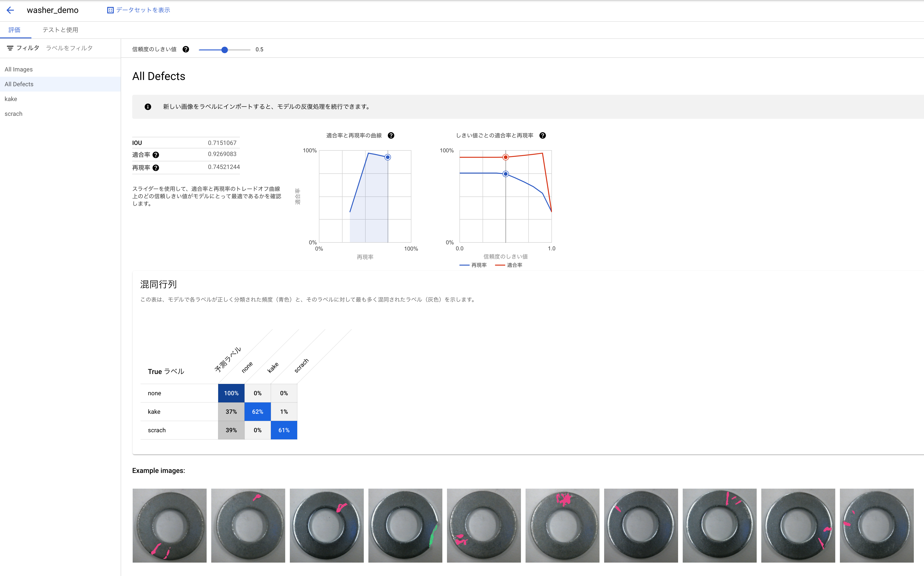Click the 62% kake confusion matrix cell
Image resolution: width=924 pixels, height=576 pixels.
pos(257,411)
